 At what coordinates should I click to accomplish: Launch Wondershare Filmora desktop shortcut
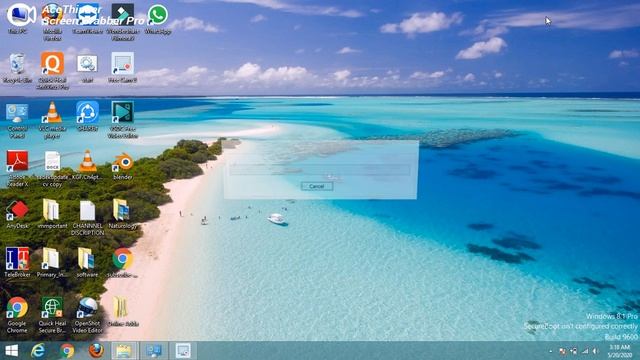tap(122, 15)
